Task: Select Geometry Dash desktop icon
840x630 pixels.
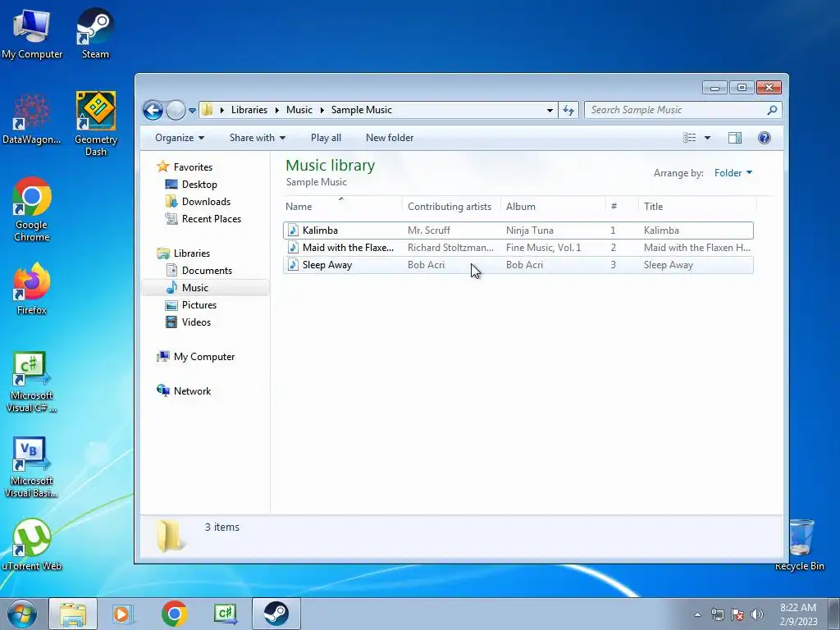Action: (x=95, y=125)
